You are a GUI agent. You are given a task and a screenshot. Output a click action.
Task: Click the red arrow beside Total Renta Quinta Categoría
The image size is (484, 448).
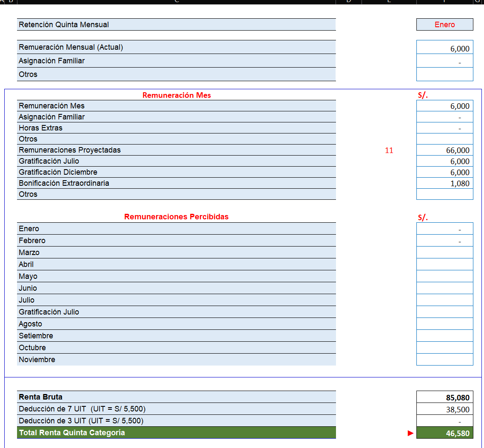point(410,433)
